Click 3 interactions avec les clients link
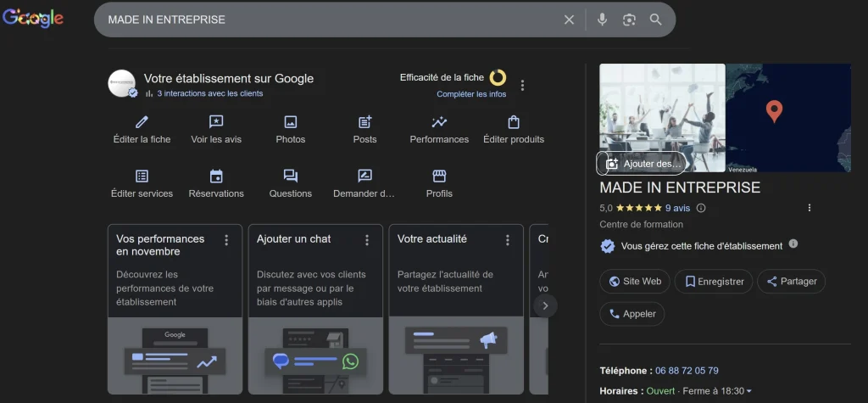The image size is (868, 403). pyautogui.click(x=210, y=93)
